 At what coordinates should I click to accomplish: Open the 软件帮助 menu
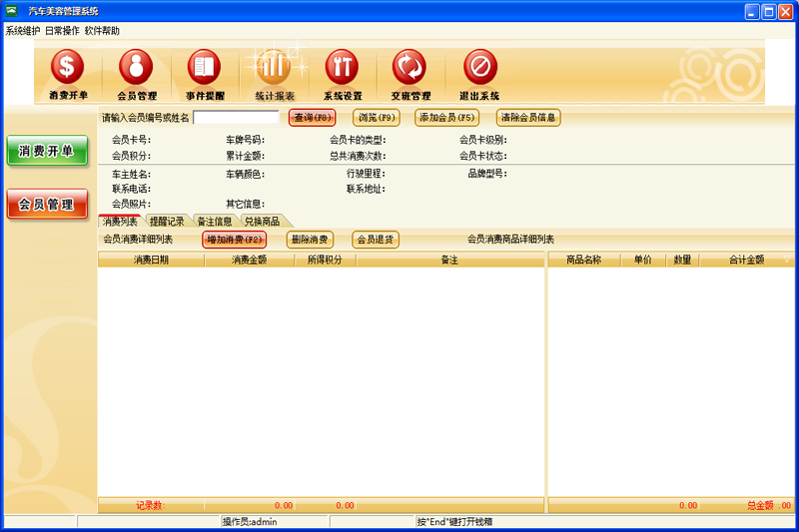pos(102,31)
